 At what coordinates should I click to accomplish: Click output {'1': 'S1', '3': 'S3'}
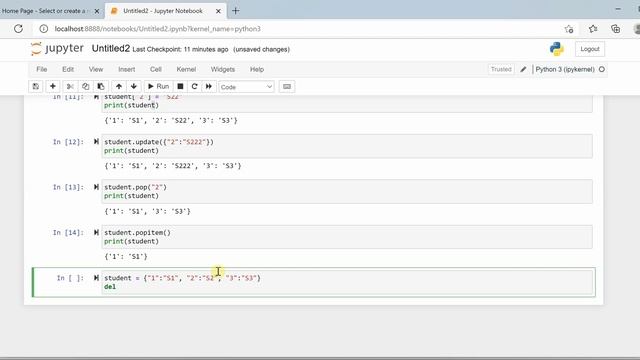point(147,211)
